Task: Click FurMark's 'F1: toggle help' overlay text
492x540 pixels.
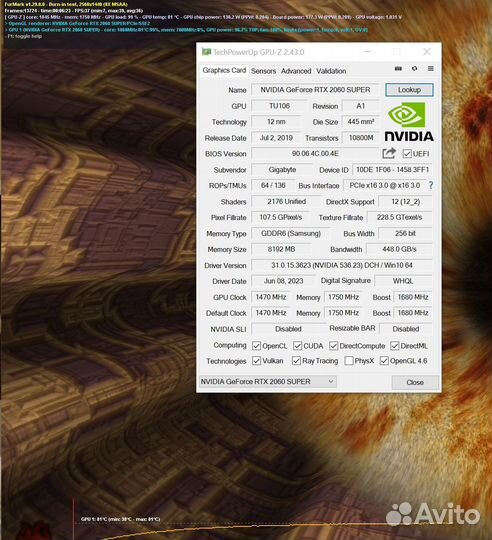Action: [24, 36]
